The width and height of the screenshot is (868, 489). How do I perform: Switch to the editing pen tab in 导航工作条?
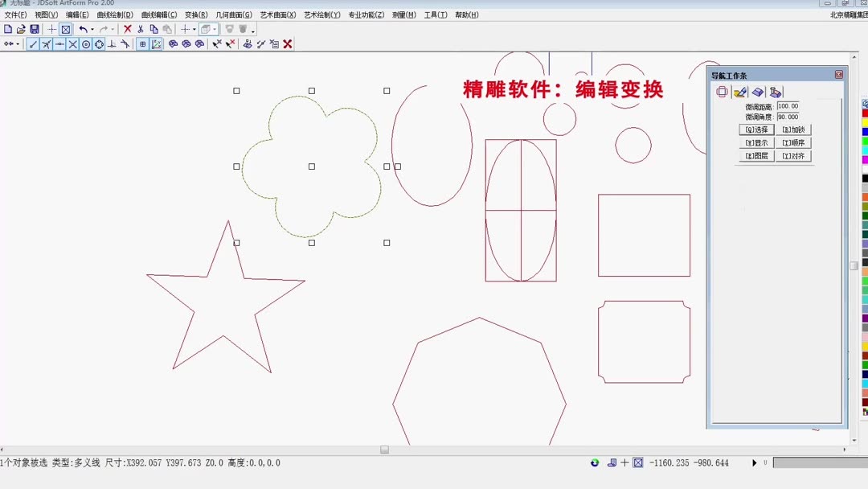(740, 92)
